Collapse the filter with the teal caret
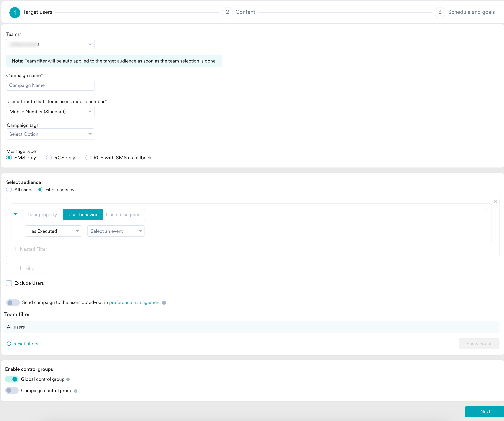The image size is (504, 421). coord(15,214)
